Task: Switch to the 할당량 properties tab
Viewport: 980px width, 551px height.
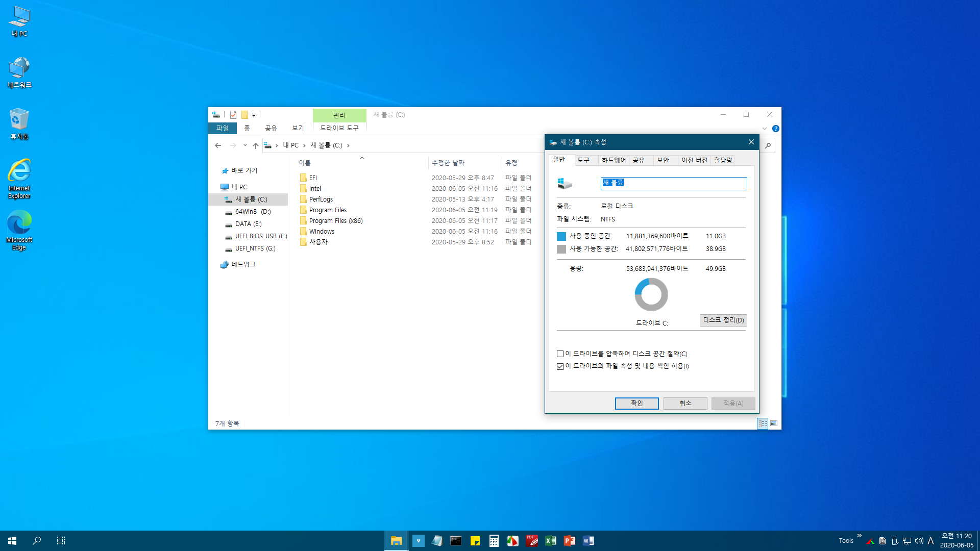Action: tap(723, 160)
